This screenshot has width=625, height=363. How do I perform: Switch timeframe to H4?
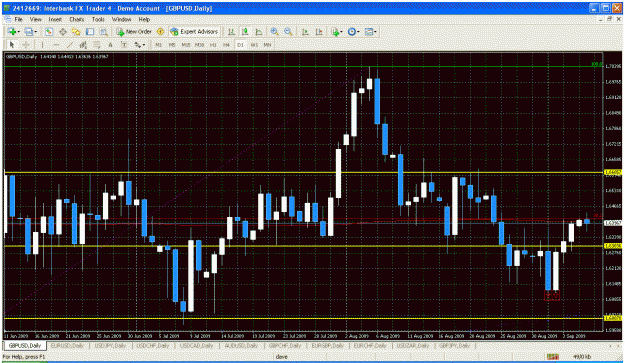[x=226, y=45]
